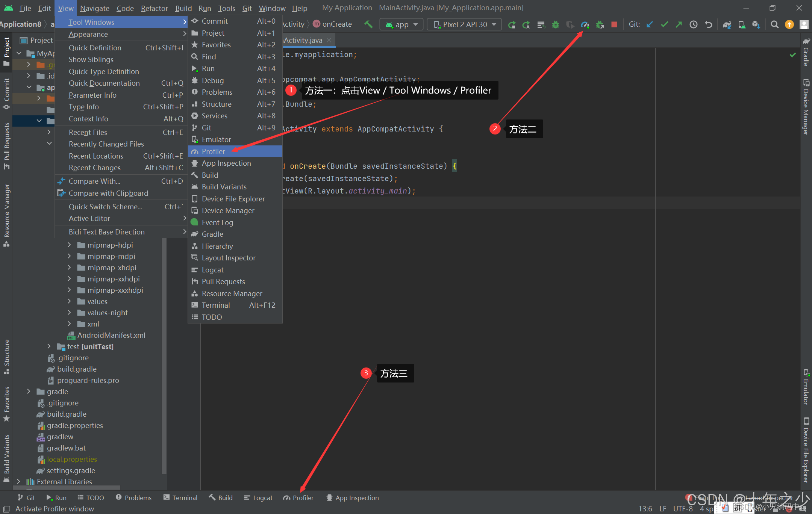The width and height of the screenshot is (812, 514).
Task: Click Show Git History clock icon
Action: click(693, 24)
